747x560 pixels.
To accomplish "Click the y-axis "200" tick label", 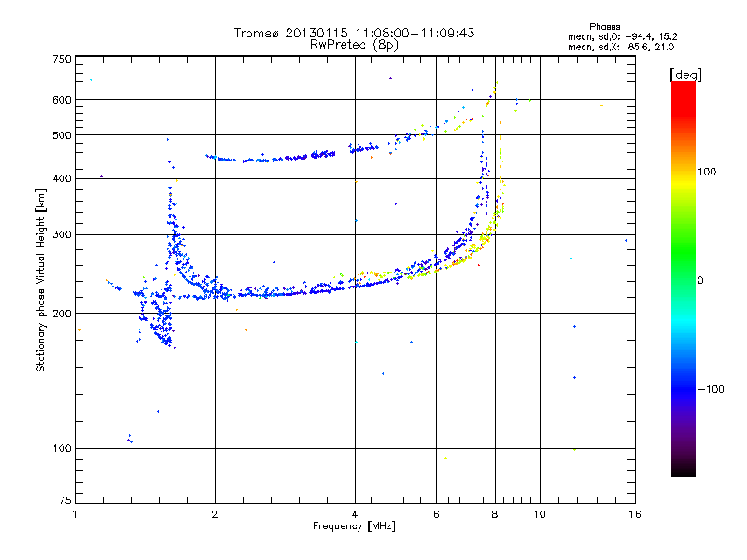I will pyautogui.click(x=62, y=314).
